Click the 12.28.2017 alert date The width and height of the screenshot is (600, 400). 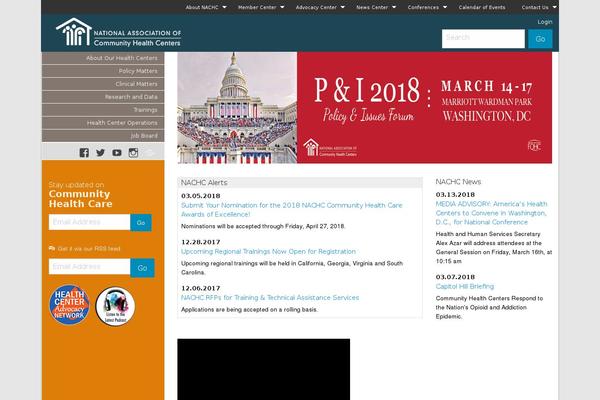[x=201, y=242]
